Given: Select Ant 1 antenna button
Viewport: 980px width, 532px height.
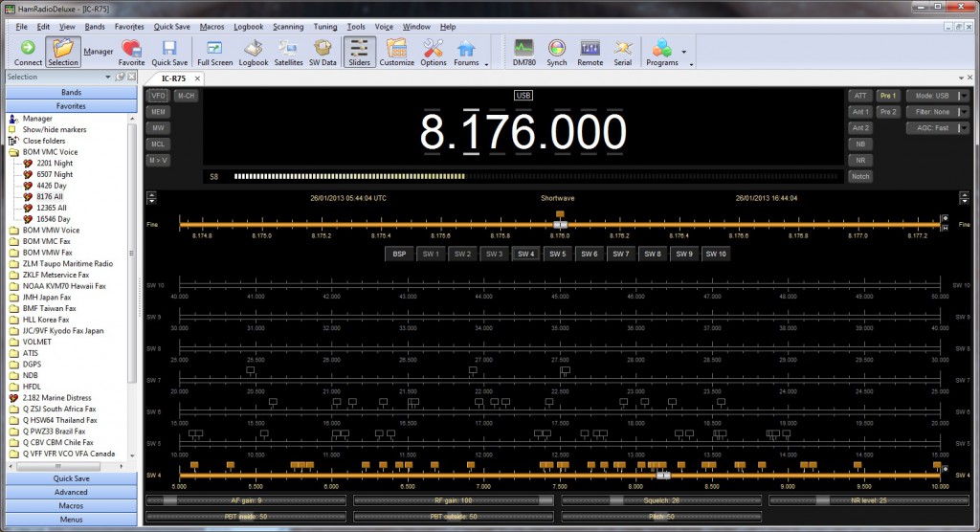Looking at the screenshot, I should [860, 112].
